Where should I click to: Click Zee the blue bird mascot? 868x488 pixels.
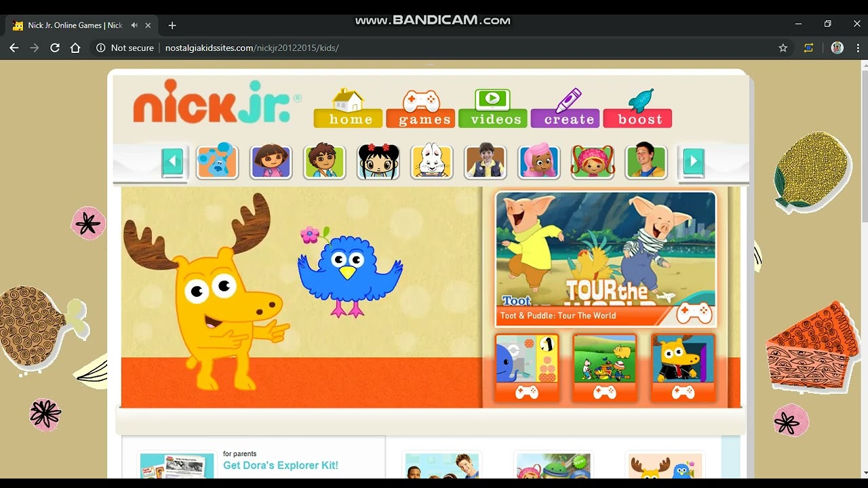click(x=349, y=272)
